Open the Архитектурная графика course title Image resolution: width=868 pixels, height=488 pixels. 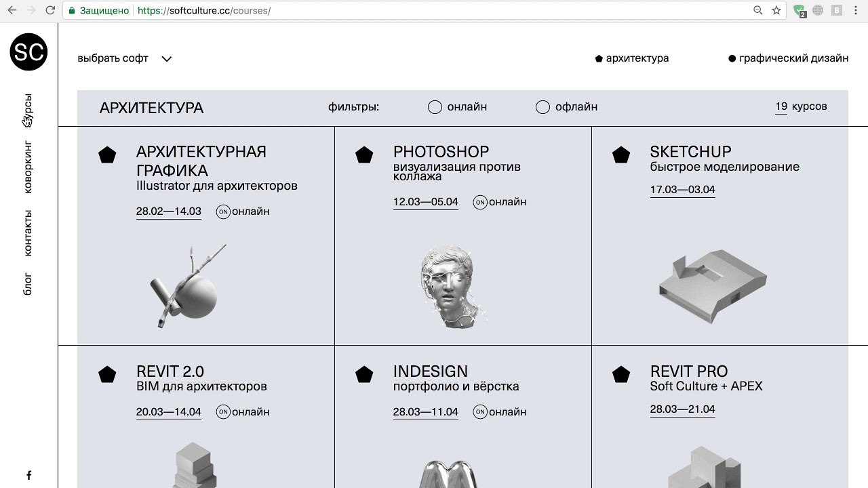click(x=201, y=161)
